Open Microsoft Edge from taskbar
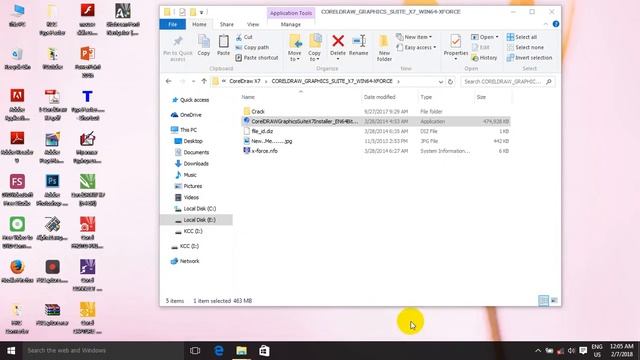This screenshot has width=640, height=360. (x=218, y=351)
